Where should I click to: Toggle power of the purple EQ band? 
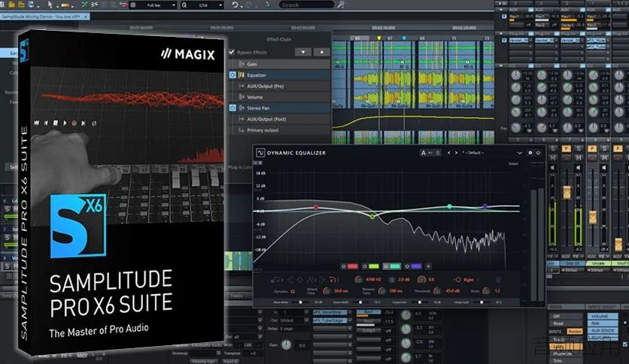pos(407,266)
